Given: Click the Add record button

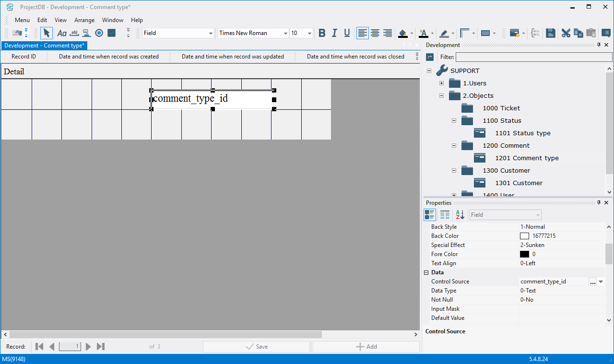Looking at the screenshot, I should [366, 347].
